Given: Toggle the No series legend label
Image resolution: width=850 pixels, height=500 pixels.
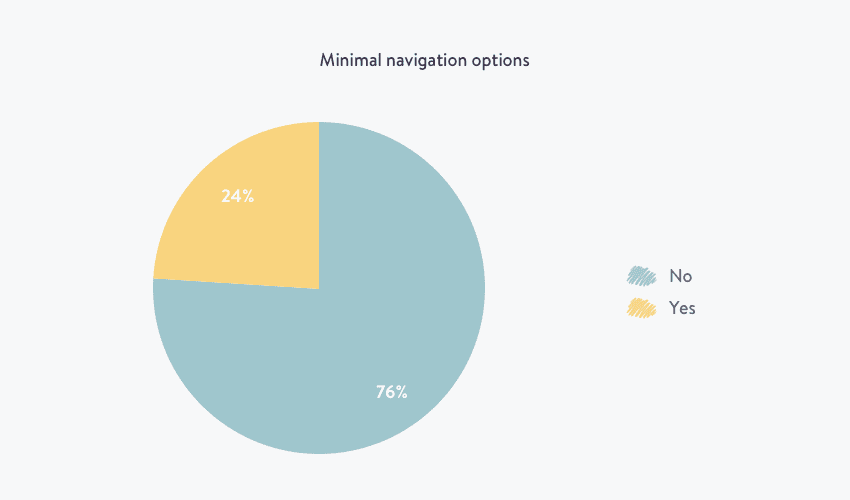Looking at the screenshot, I should pyautogui.click(x=680, y=276).
